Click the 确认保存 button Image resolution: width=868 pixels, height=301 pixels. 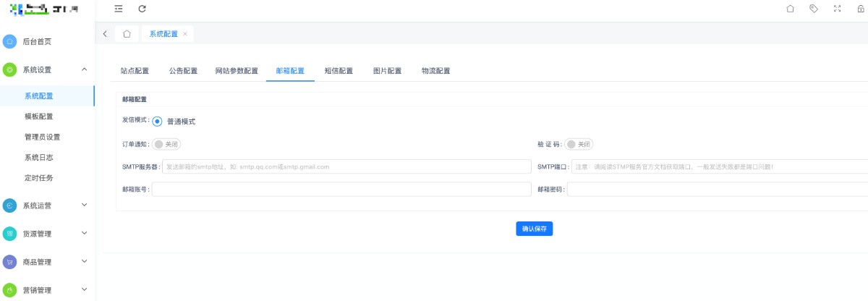tap(534, 229)
